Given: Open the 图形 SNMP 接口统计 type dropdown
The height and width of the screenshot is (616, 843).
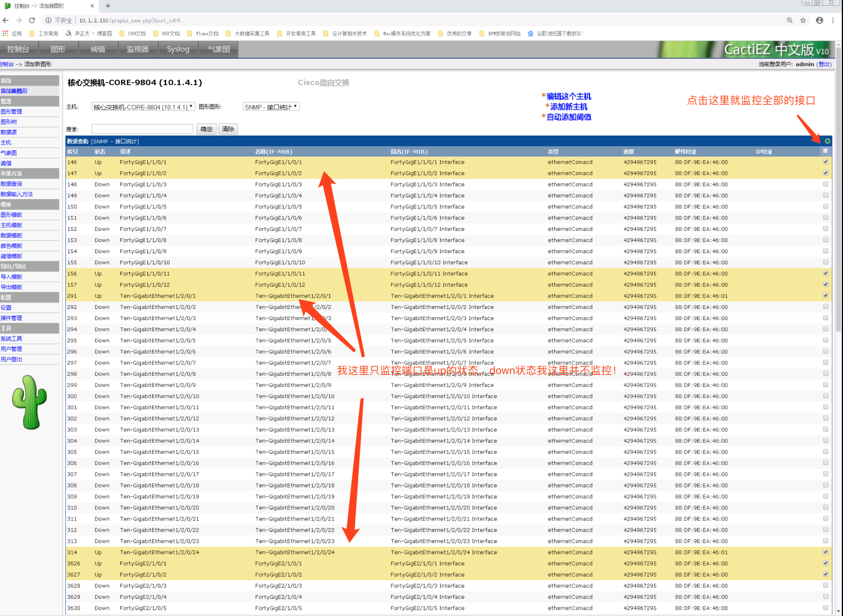Looking at the screenshot, I should [271, 107].
